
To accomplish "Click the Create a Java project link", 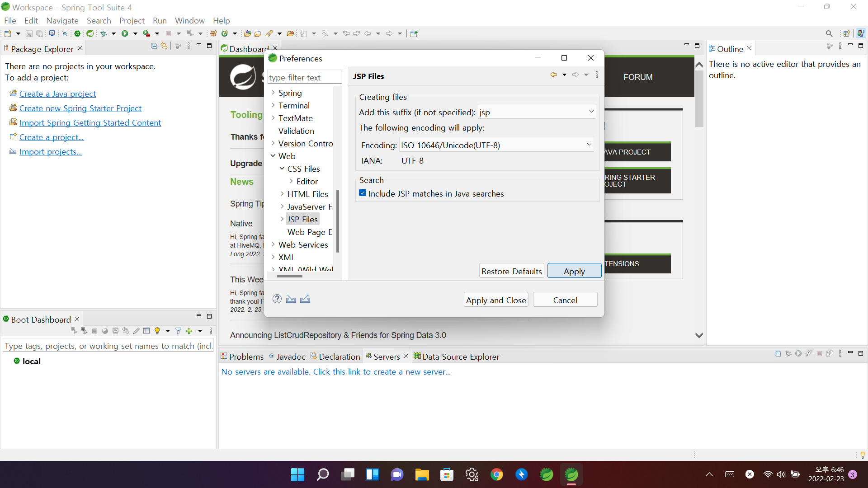I will (x=57, y=94).
